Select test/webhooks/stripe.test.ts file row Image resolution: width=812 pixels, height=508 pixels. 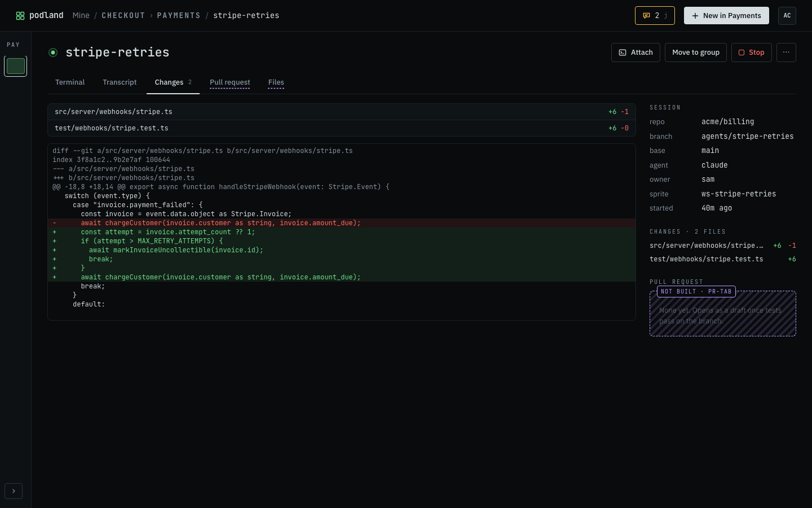coord(342,128)
